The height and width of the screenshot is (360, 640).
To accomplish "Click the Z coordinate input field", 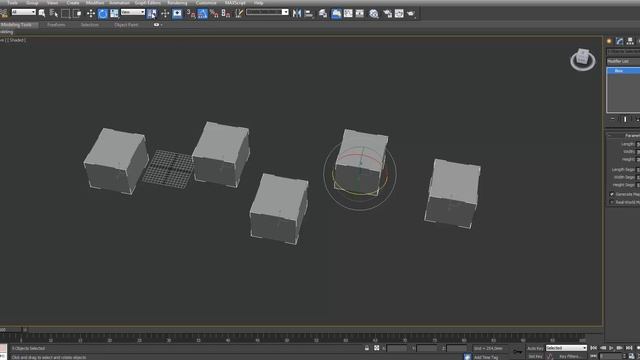I will point(457,348).
